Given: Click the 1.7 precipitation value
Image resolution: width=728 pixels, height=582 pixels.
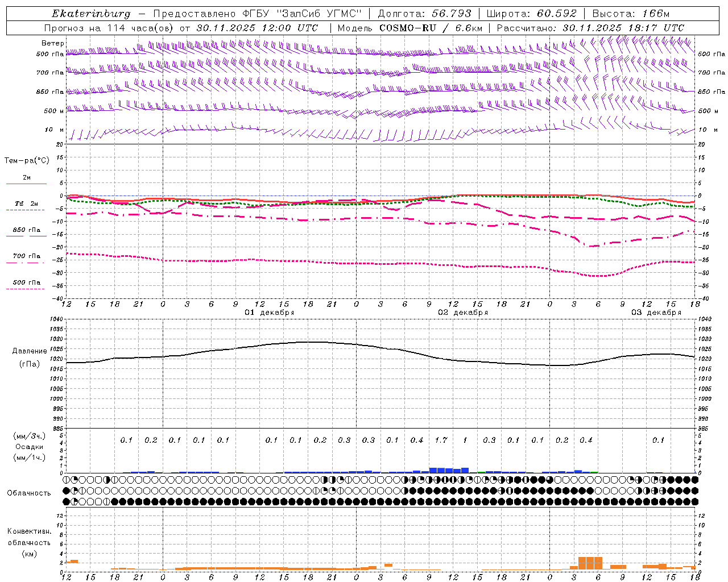Looking at the screenshot, I should tap(441, 440).
